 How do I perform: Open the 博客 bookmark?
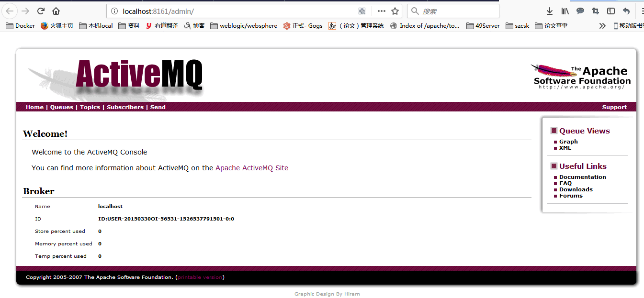point(194,26)
